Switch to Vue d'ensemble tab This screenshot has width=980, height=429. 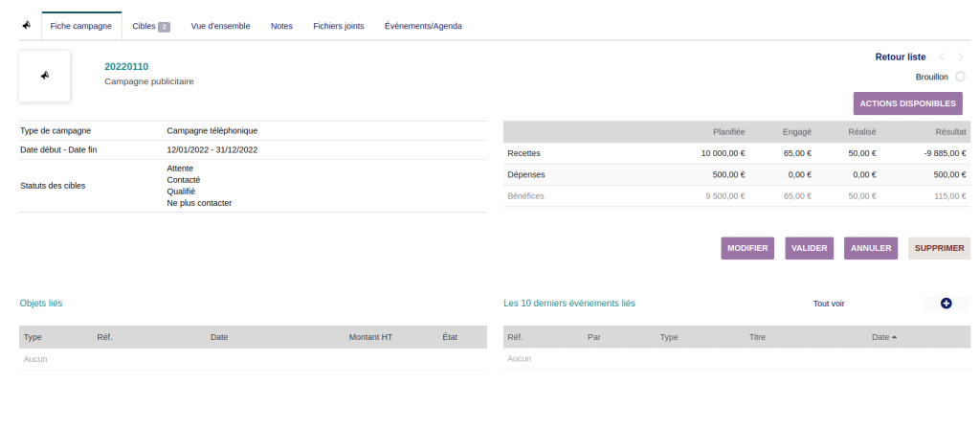coord(220,26)
